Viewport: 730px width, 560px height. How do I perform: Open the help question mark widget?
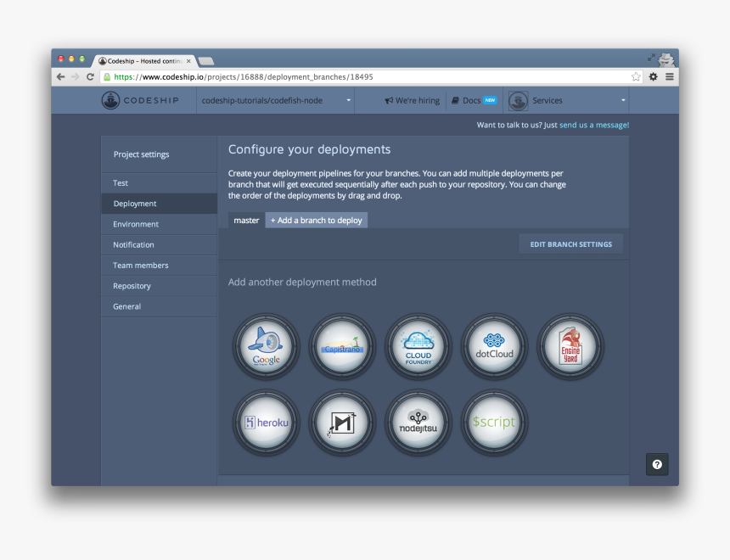point(657,464)
